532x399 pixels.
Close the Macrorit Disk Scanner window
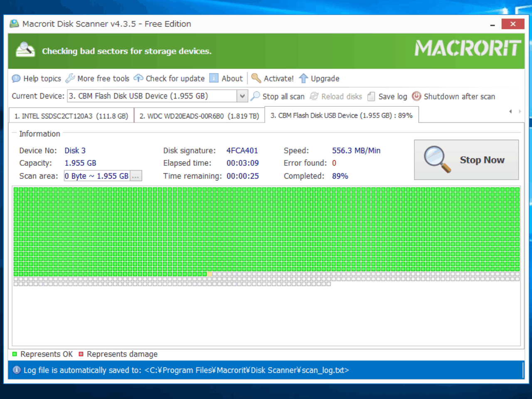tap(513, 24)
